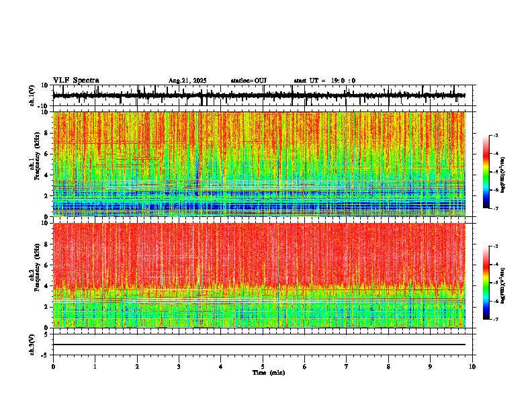Screen dimensions: 532x411
Task: Click the "8" kHz tick on ch.1 frequency axis
Action: click(x=46, y=133)
